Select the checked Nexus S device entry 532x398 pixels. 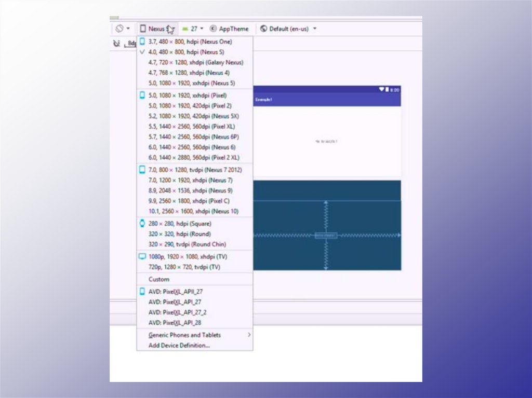195,52
